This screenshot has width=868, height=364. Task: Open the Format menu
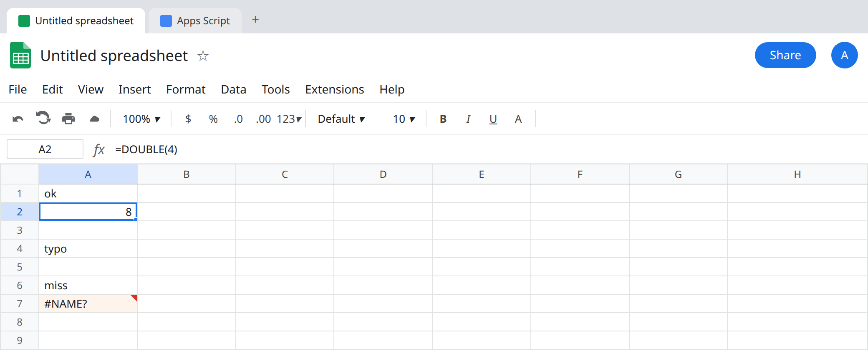pos(186,89)
